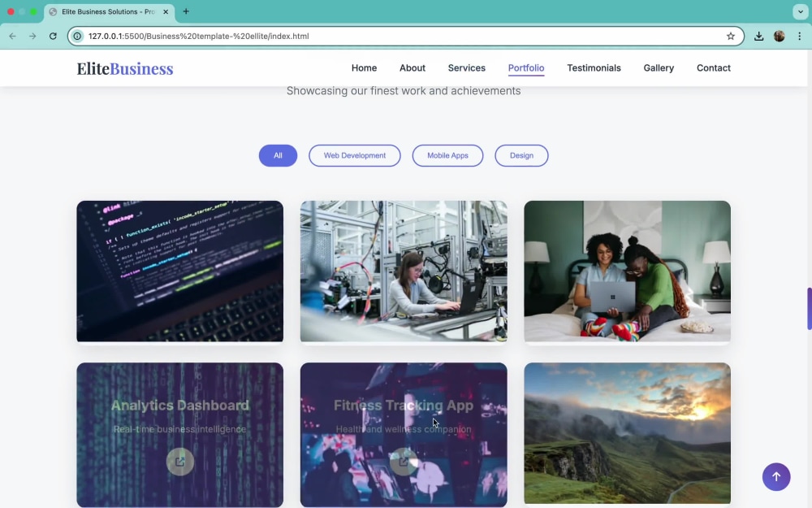Click the scroll-to-top arrow button
The height and width of the screenshot is (508, 812).
(x=775, y=477)
